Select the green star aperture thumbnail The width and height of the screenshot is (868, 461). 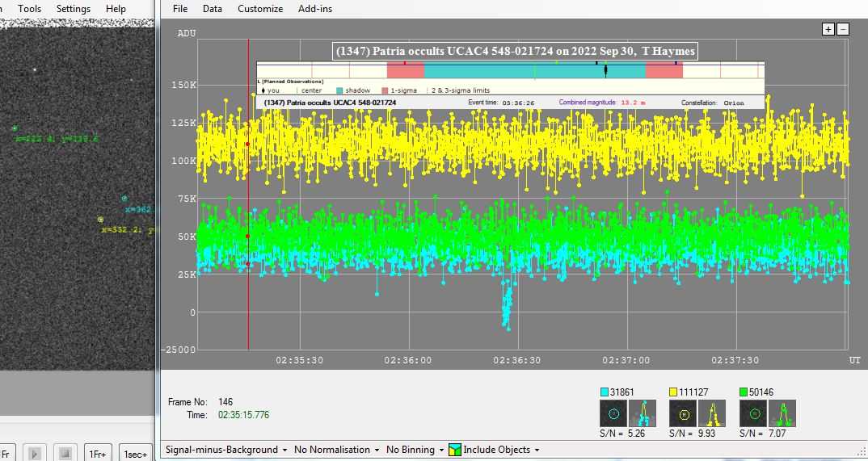coord(752,413)
